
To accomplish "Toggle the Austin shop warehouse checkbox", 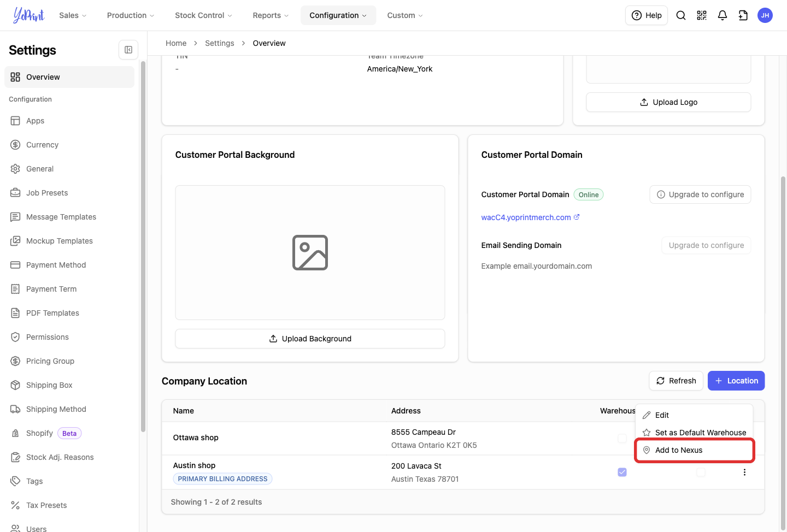I will pos(622,472).
